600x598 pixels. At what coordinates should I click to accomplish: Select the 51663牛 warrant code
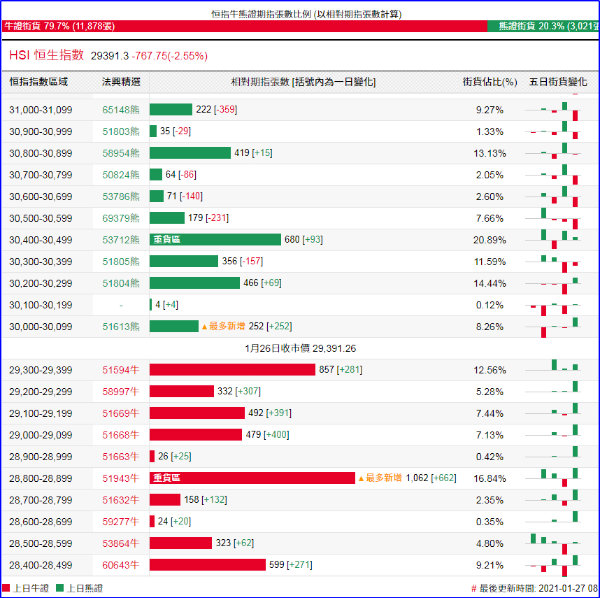(121, 457)
